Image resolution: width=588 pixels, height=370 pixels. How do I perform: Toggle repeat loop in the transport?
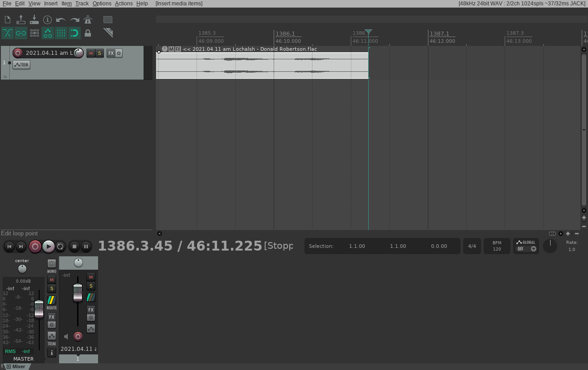(60, 246)
